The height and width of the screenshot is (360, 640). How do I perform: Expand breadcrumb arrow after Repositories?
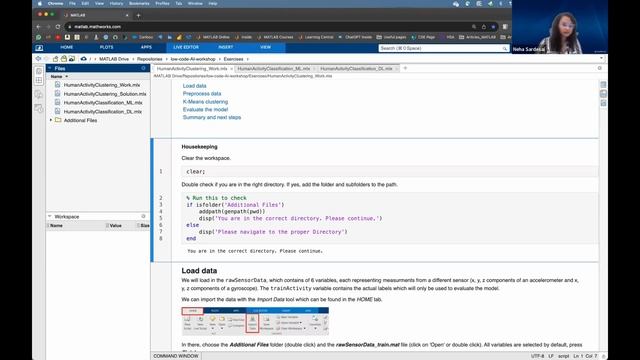pyautogui.click(x=167, y=59)
